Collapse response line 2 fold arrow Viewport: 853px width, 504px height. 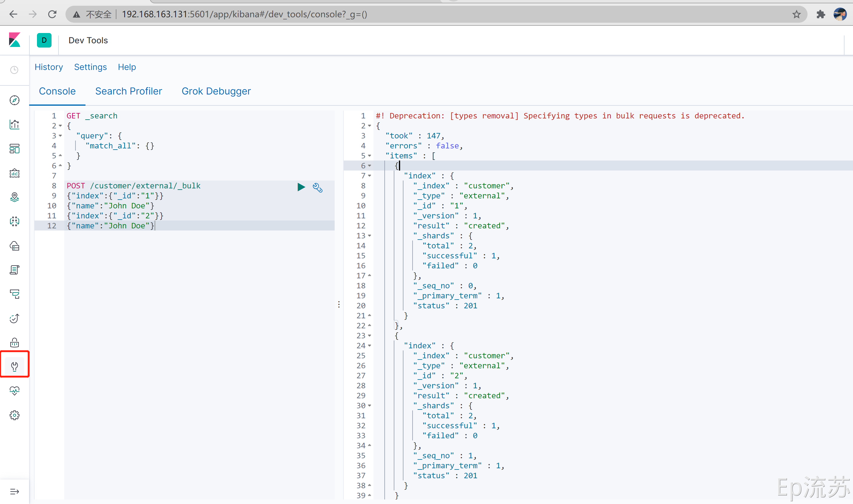[x=370, y=126]
